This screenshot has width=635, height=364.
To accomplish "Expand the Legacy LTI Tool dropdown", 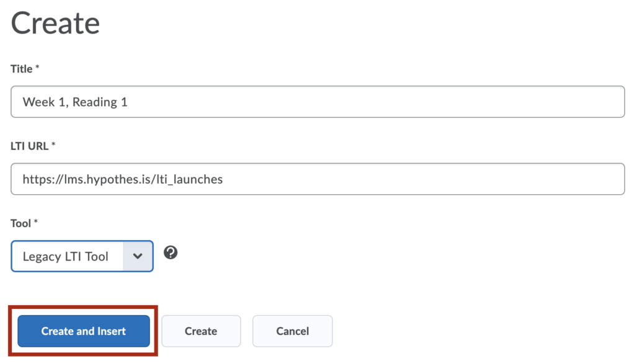I will coord(82,256).
